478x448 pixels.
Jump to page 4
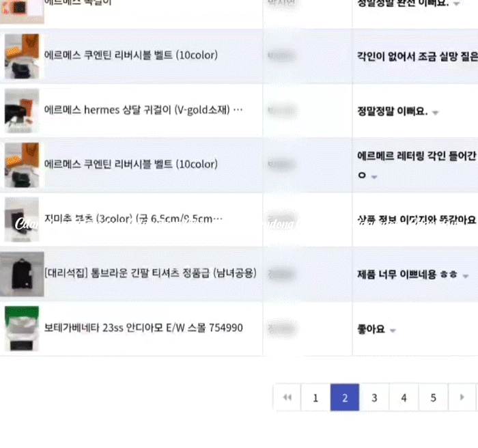point(404,397)
